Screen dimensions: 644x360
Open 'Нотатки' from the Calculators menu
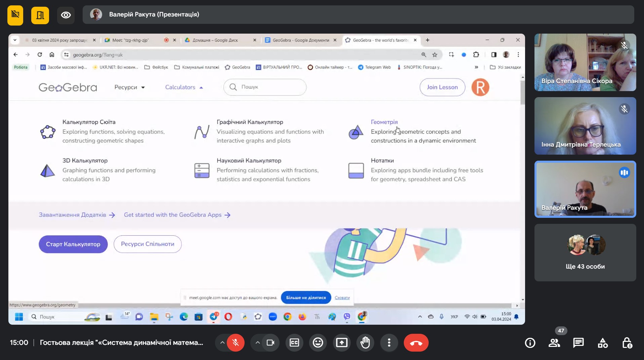pos(382,161)
